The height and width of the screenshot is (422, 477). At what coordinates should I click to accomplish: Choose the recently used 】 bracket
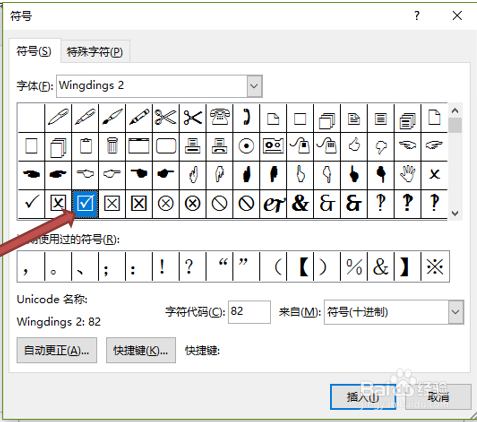click(x=408, y=267)
